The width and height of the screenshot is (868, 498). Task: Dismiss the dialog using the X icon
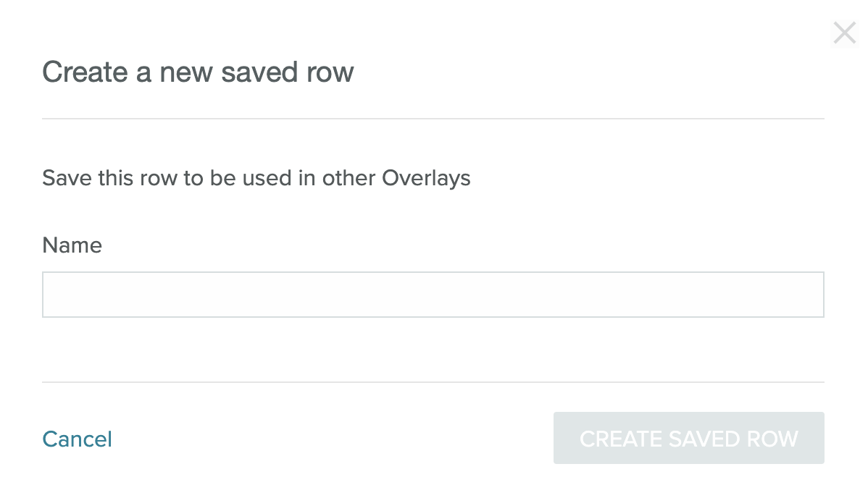click(844, 33)
